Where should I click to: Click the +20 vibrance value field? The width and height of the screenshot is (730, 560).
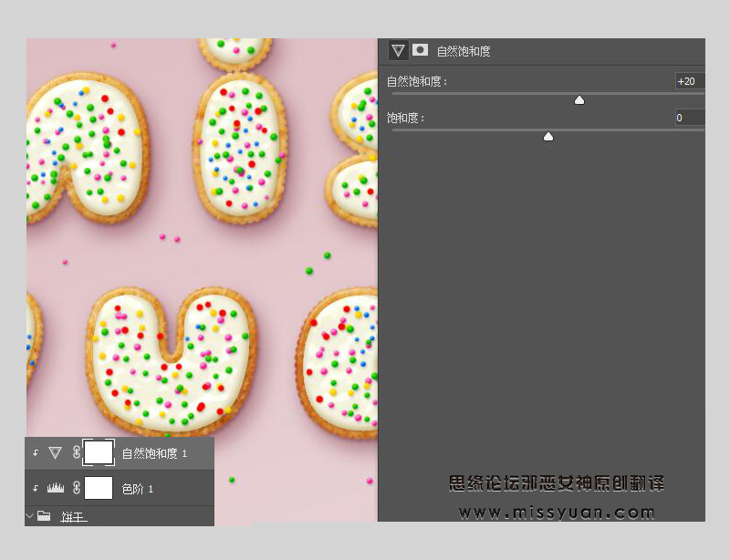687,81
